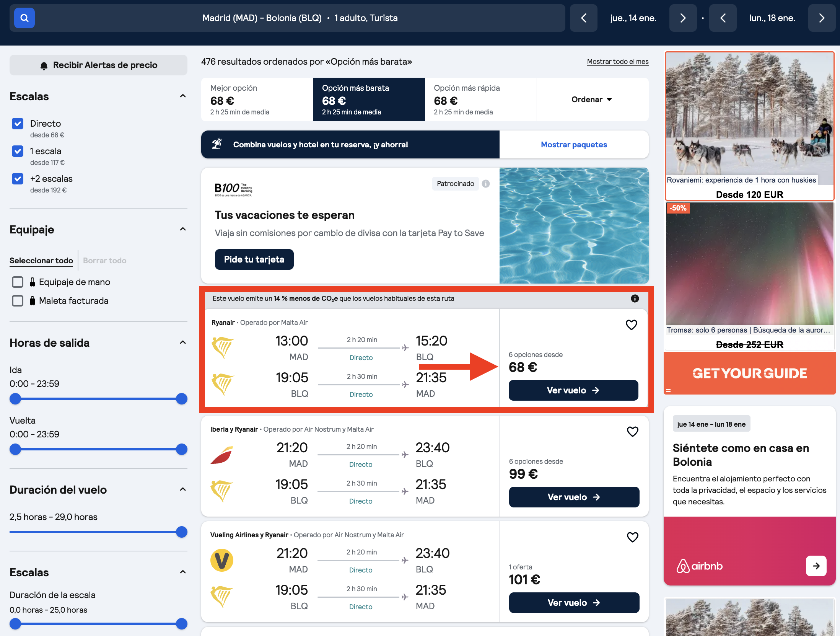Collapse the top Escalas checkbox section

183,96
